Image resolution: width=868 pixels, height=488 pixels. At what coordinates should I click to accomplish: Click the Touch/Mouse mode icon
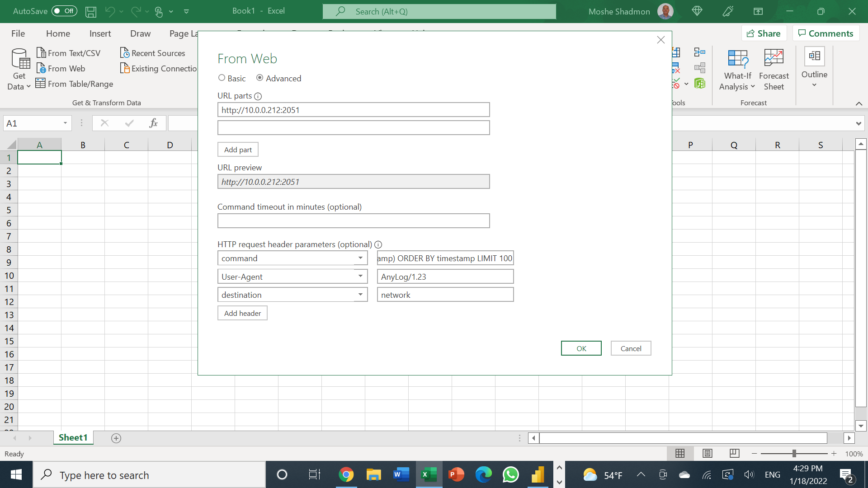[x=159, y=12]
